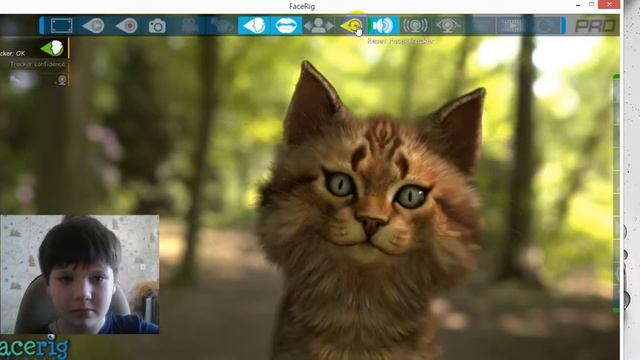This screenshot has width=640, height=360.
Task: Click Reset Face Tracker yellow icon
Action: (x=351, y=26)
